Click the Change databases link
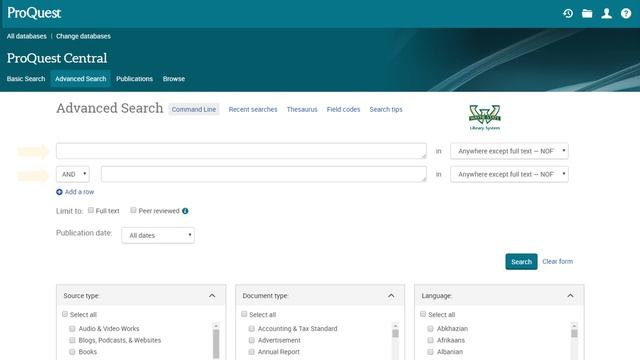The height and width of the screenshot is (360, 640). (x=83, y=36)
